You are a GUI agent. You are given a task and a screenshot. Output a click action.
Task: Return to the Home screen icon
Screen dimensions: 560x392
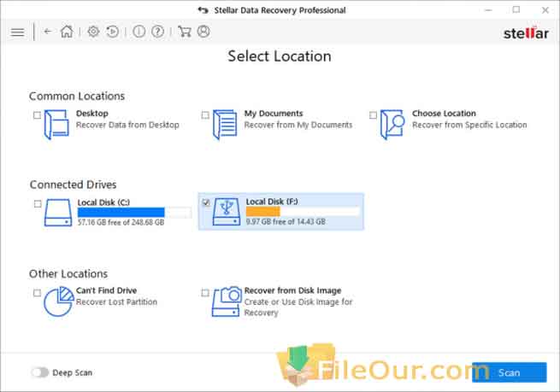(67, 32)
